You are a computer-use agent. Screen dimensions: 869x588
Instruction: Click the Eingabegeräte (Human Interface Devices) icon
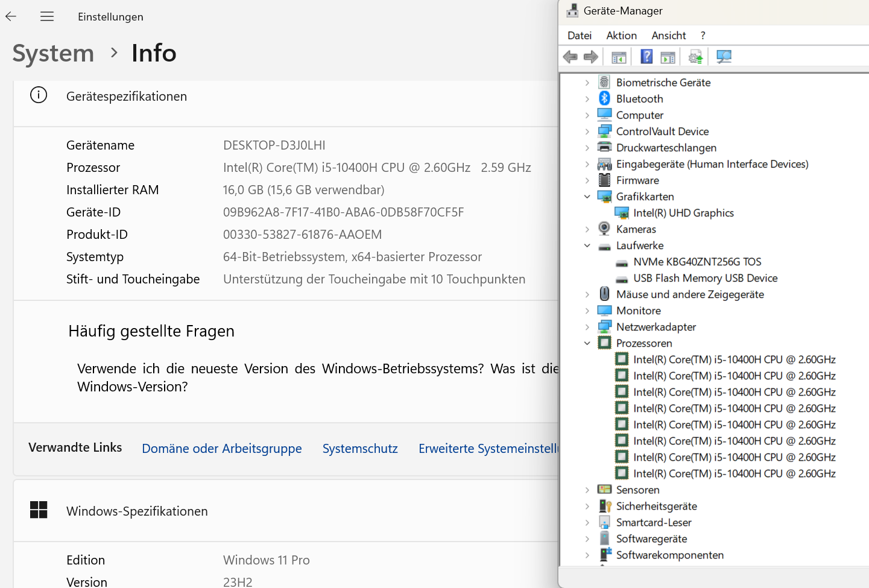pyautogui.click(x=604, y=164)
